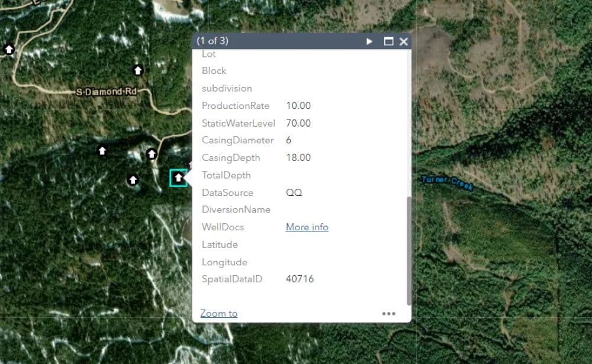Select the well marker highlighted in cyan
Screen dimensions: 592x364
178,178
